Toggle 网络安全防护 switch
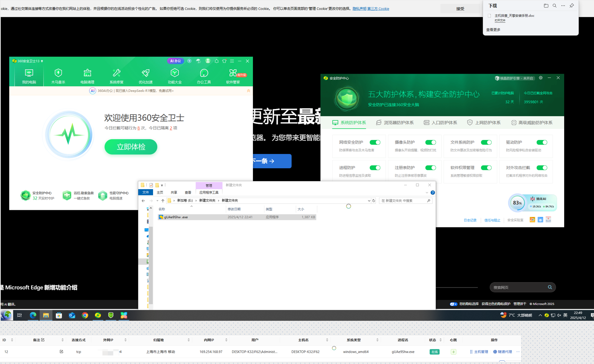Screen dimensions: 594x364 (375, 142)
